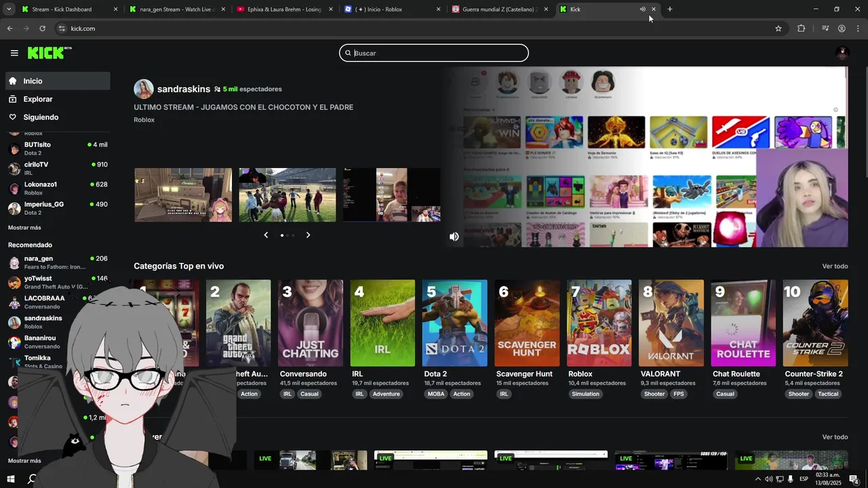Open Chrome extensions puzzle icon
868x488 pixels.
(x=802, y=28)
